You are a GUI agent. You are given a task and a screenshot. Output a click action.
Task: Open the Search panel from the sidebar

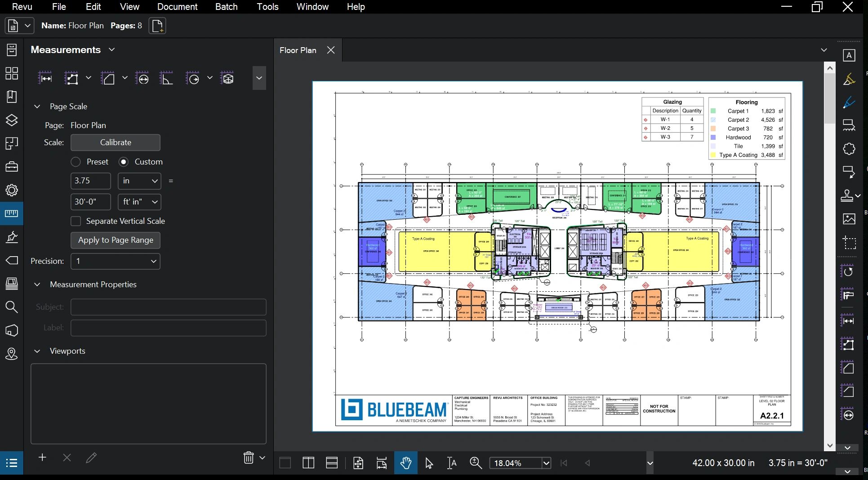click(x=11, y=307)
